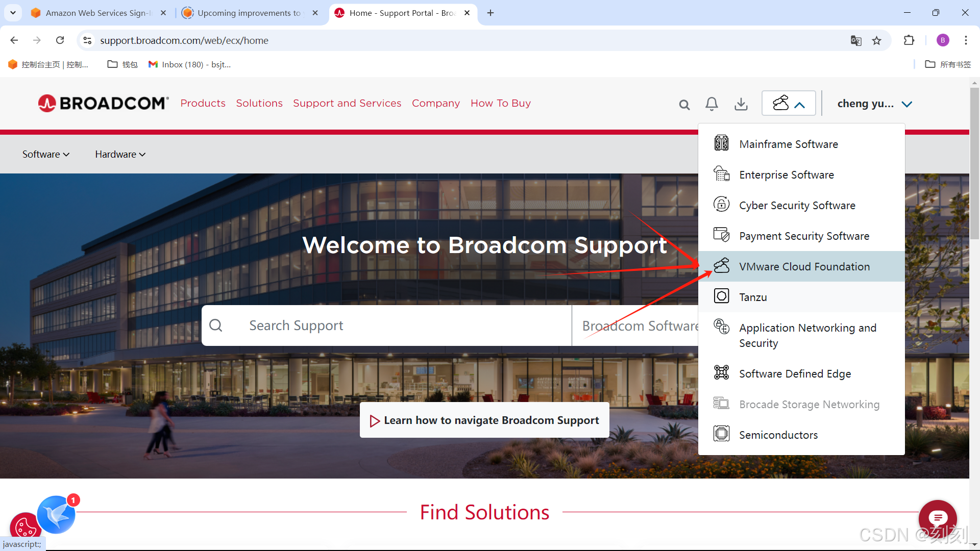Bookmark this page with the star
Screen dimensions: 980x551
876,40
